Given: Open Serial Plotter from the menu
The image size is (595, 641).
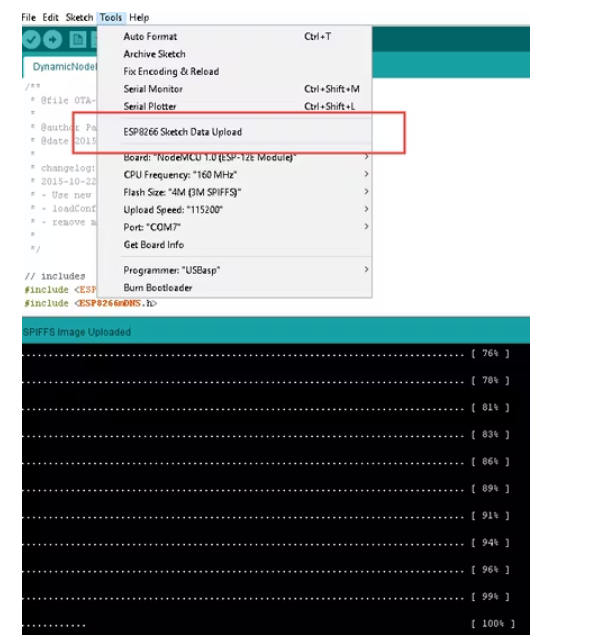Looking at the screenshot, I should click(x=235, y=106).
